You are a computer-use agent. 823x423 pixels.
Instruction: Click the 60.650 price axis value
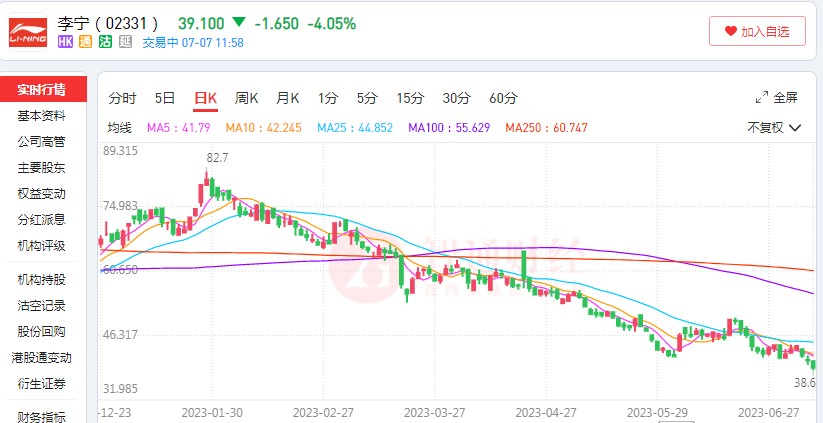120,270
